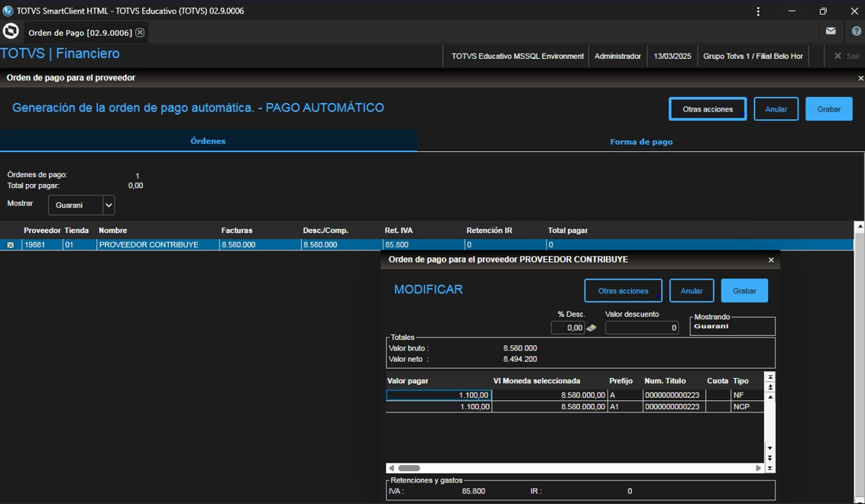Click the Valor descuento input field
865x504 pixels.
click(x=641, y=328)
